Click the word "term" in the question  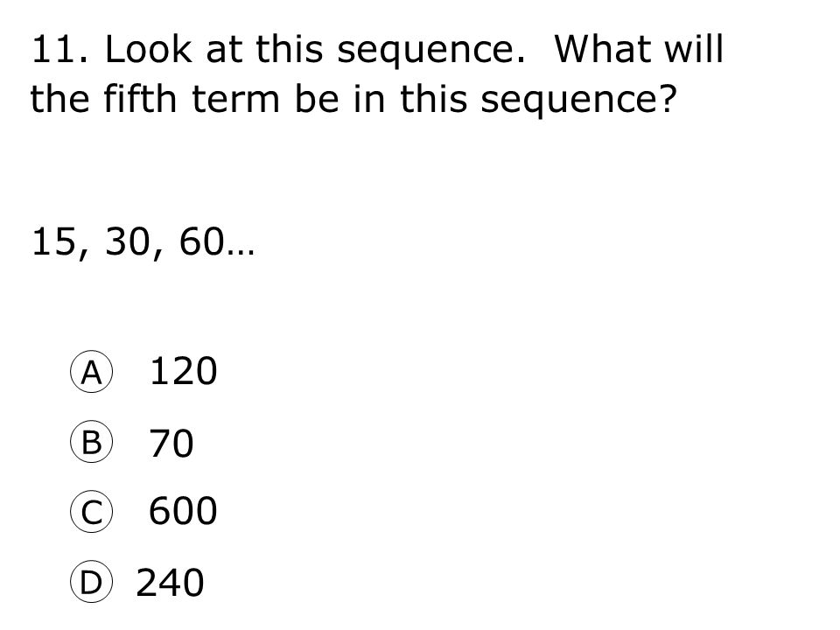click(x=235, y=100)
